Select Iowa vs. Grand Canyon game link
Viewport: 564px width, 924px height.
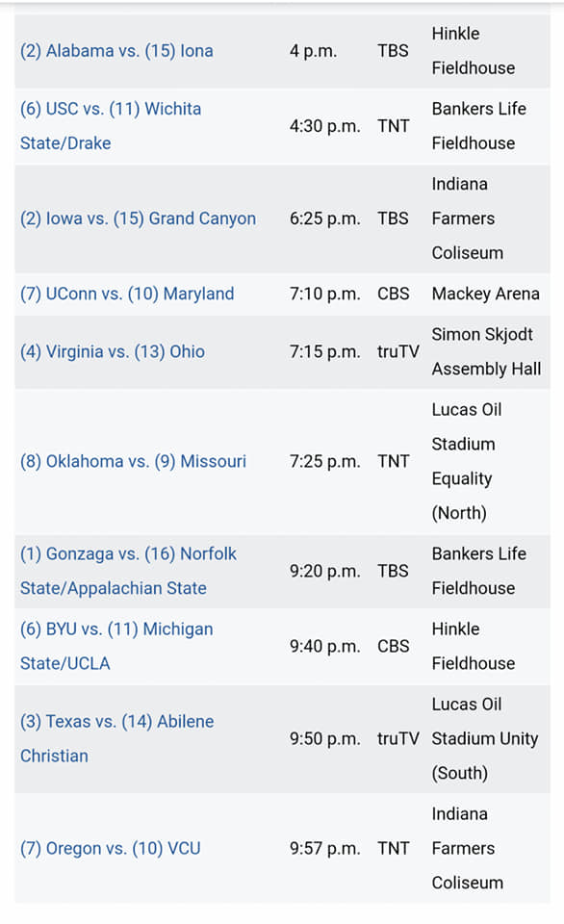(138, 218)
